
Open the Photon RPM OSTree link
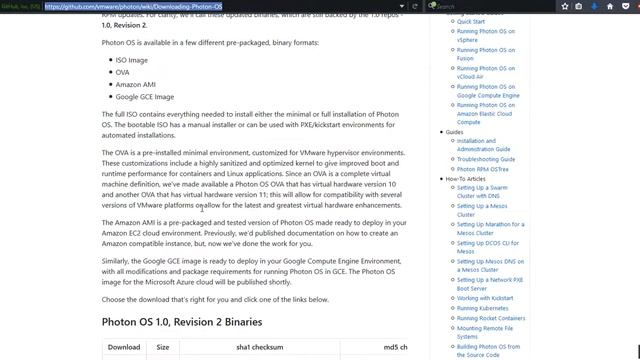(x=482, y=169)
